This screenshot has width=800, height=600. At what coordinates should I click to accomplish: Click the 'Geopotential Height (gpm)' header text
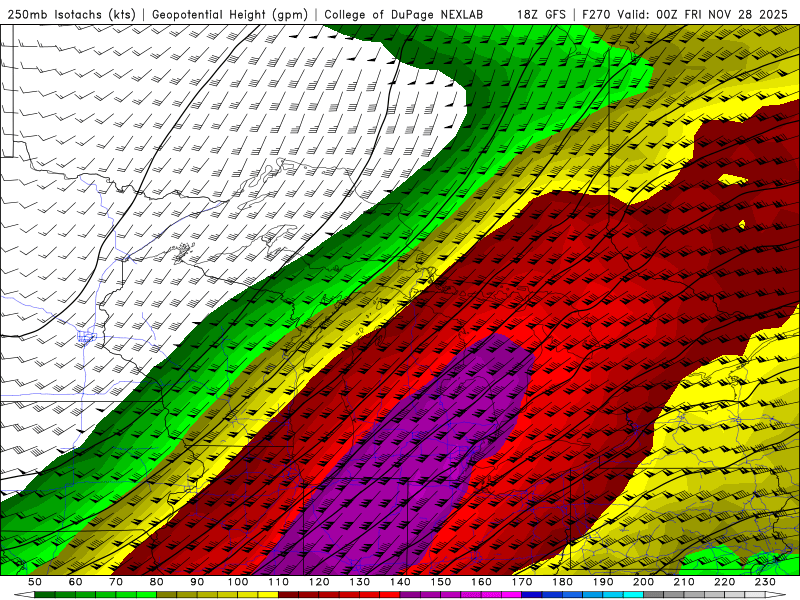tap(230, 15)
